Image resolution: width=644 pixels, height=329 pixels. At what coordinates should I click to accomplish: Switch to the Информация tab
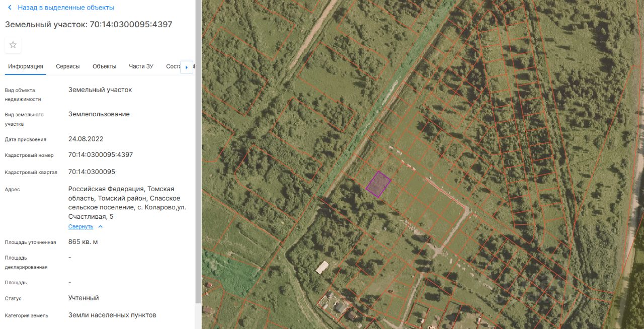[26, 66]
